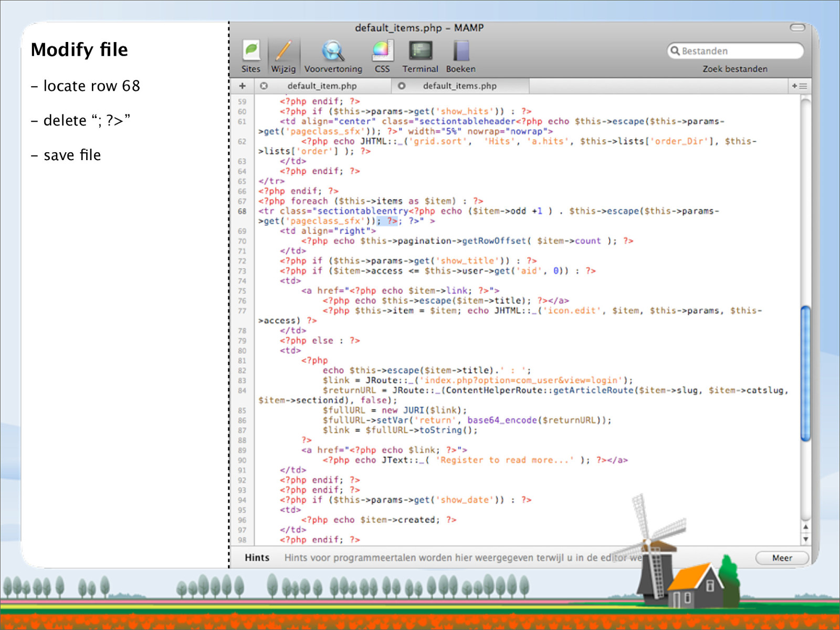The image size is (840, 630).
Task: Click the scrollbar up arrow
Action: (805, 527)
